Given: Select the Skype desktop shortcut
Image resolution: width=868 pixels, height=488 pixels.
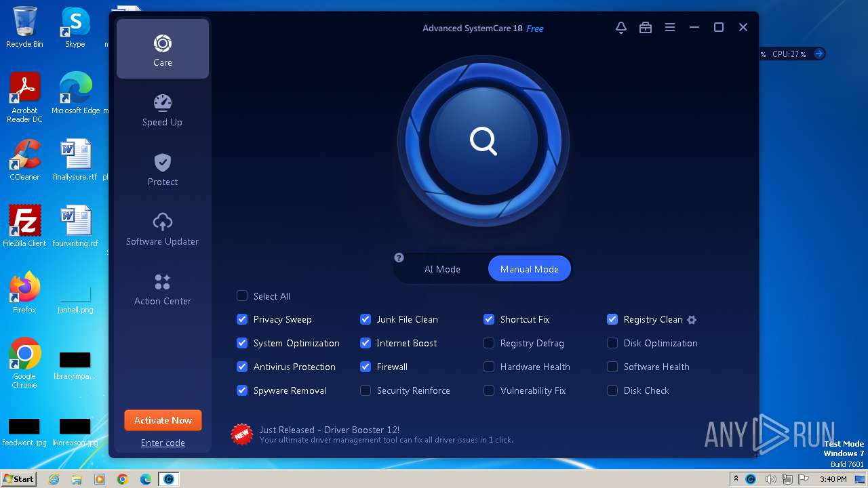Looking at the screenshot, I should tap(75, 27).
